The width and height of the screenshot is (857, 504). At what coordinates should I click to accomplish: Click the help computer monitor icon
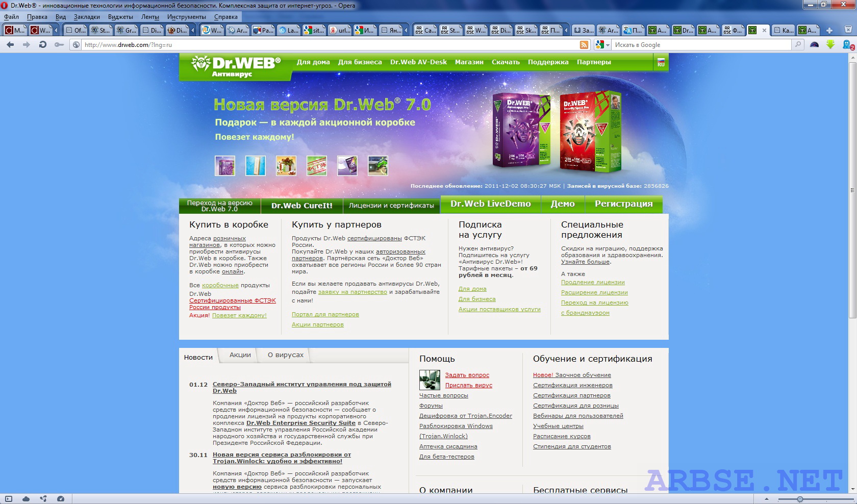(x=430, y=380)
